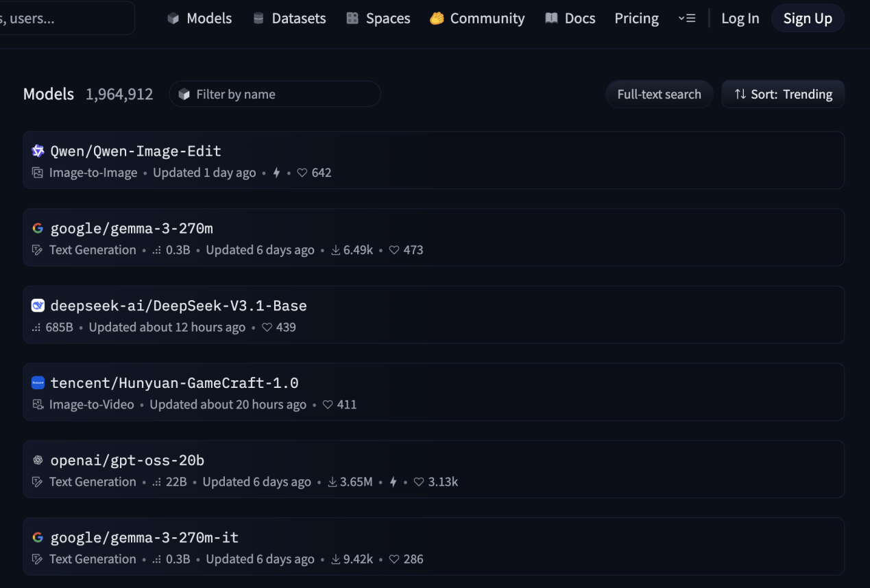The height and width of the screenshot is (588, 870).
Task: Click the Qwen logo icon
Action: tap(38, 151)
